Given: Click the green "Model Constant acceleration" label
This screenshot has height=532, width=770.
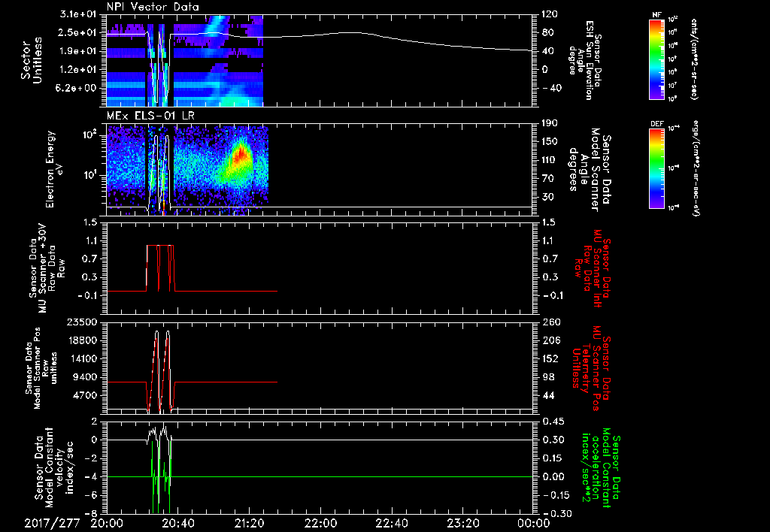Looking at the screenshot, I should coord(601,466).
